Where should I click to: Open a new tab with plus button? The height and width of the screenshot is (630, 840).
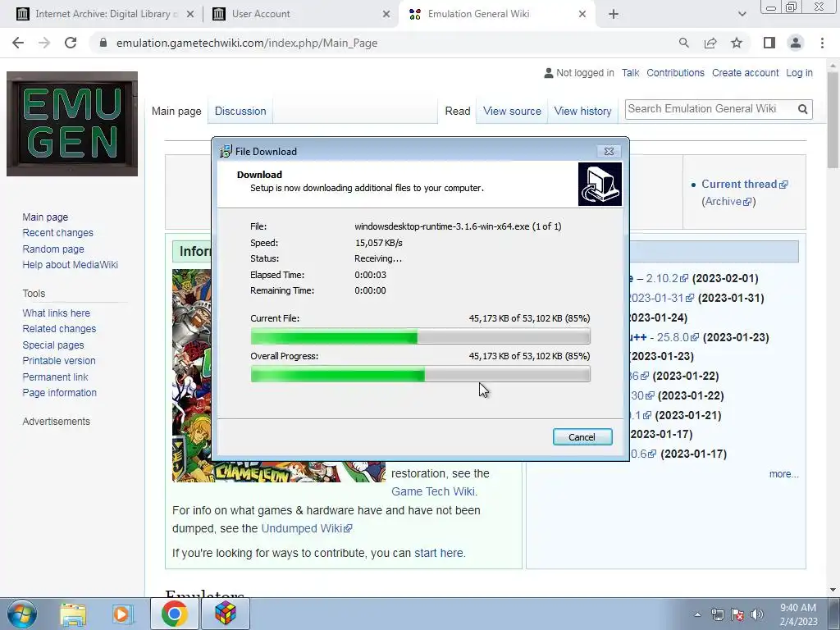pos(614,15)
